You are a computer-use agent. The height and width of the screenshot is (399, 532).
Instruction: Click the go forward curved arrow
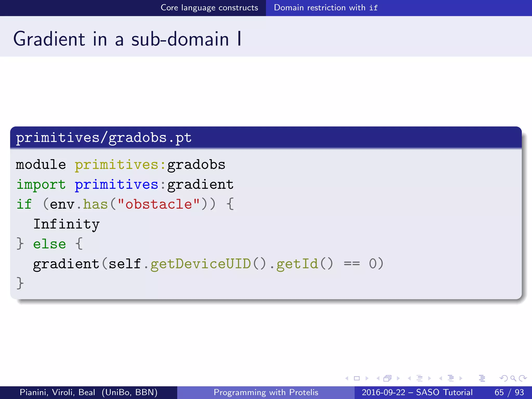tap(523, 378)
